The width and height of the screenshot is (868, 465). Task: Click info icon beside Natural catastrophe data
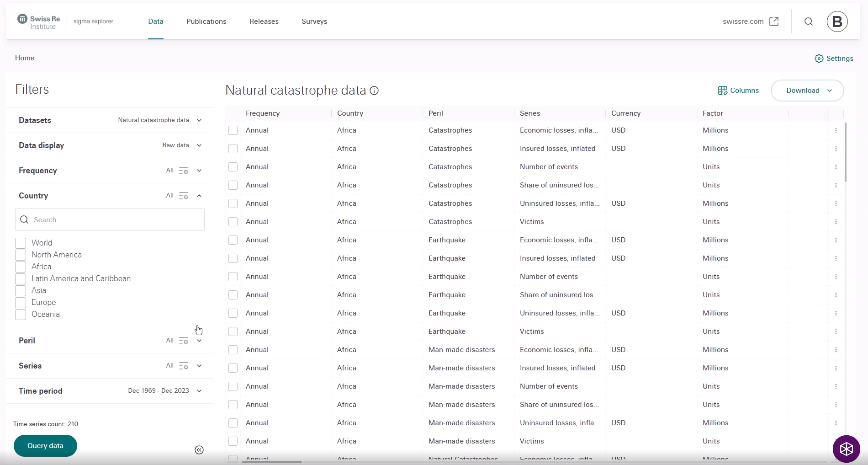[x=374, y=91]
